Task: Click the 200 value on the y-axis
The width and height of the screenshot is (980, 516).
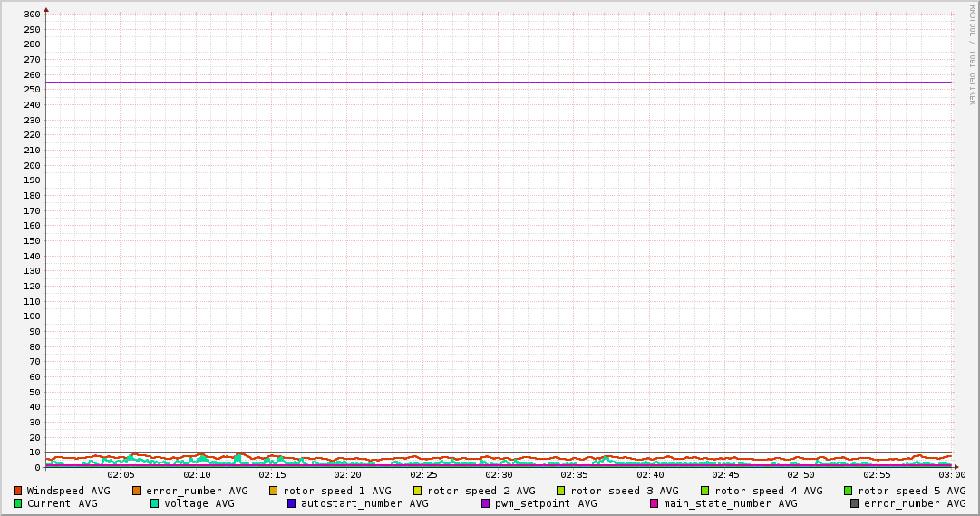Action: click(33, 166)
